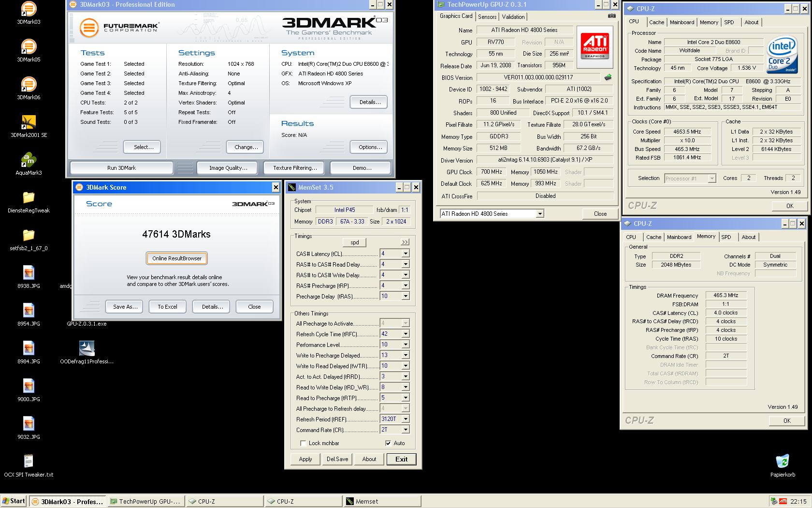Switch to the Sensors tab in GPU-Z

pyautogui.click(x=487, y=16)
